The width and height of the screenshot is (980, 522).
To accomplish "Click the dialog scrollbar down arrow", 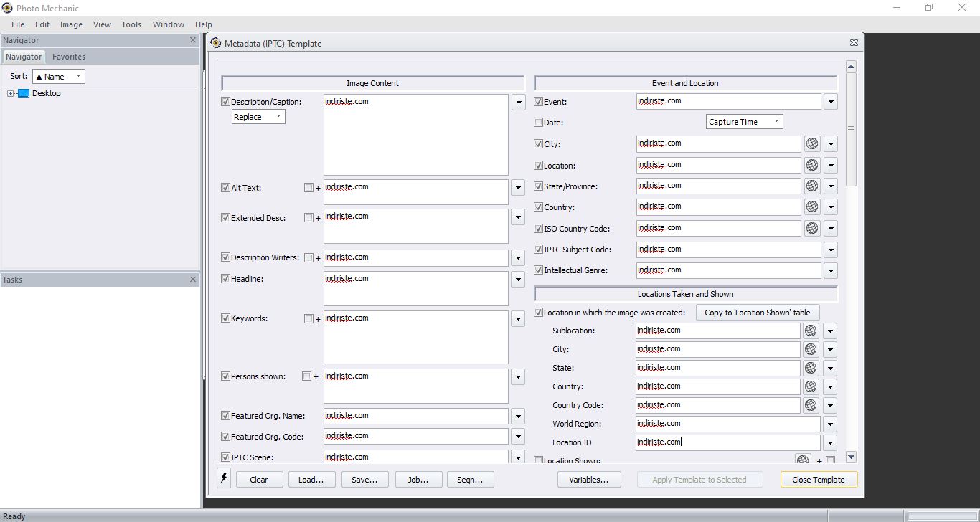I will click(x=852, y=457).
